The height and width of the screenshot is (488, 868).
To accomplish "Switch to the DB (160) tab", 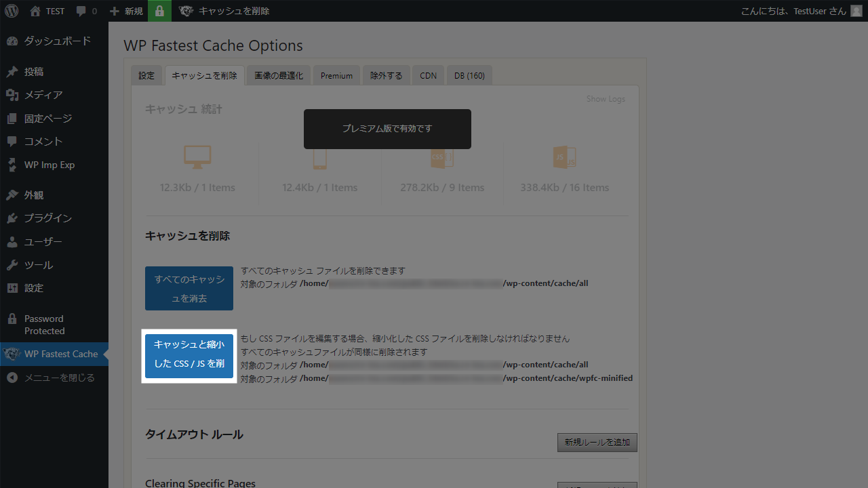I will click(x=469, y=75).
